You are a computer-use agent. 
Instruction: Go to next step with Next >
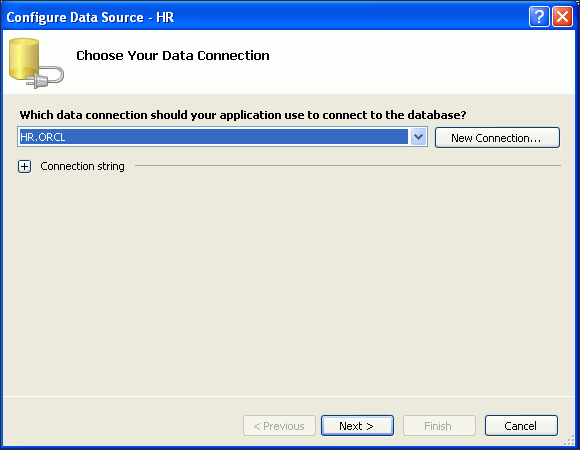(357, 426)
